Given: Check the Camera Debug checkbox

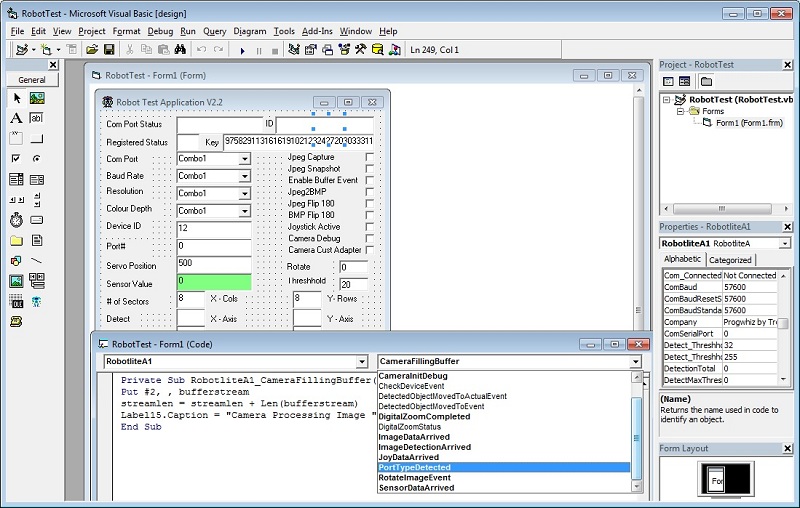Looking at the screenshot, I should click(x=369, y=238).
